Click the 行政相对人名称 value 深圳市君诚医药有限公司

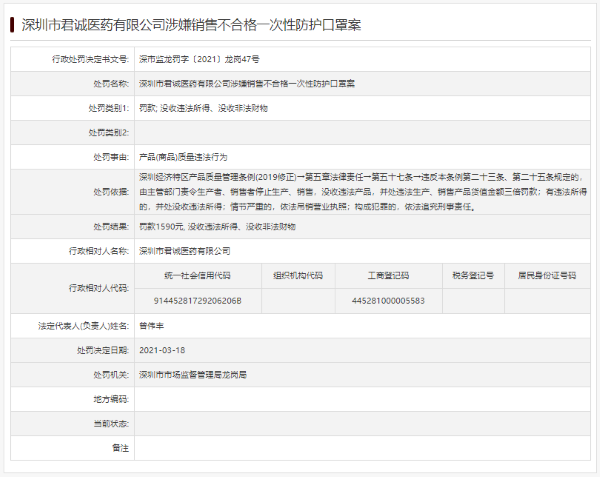point(184,251)
